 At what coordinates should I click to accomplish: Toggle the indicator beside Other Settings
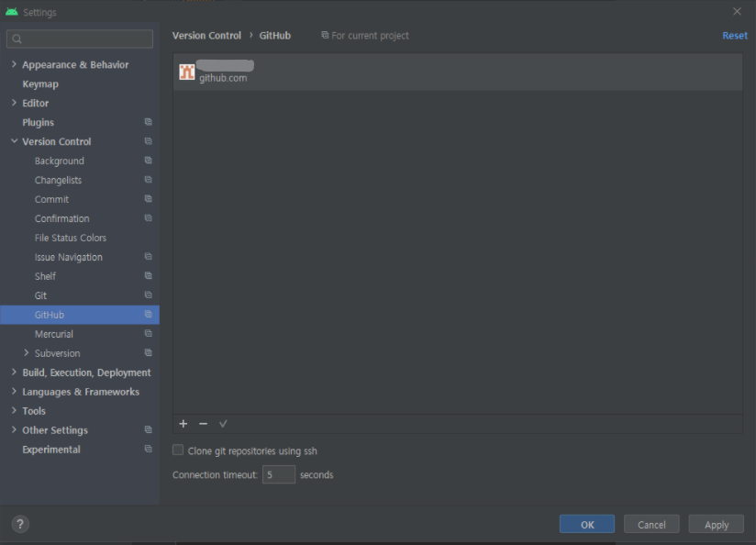click(148, 429)
